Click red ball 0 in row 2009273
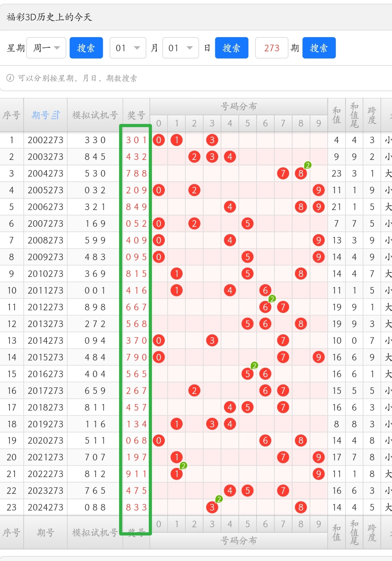 pyautogui.click(x=159, y=257)
